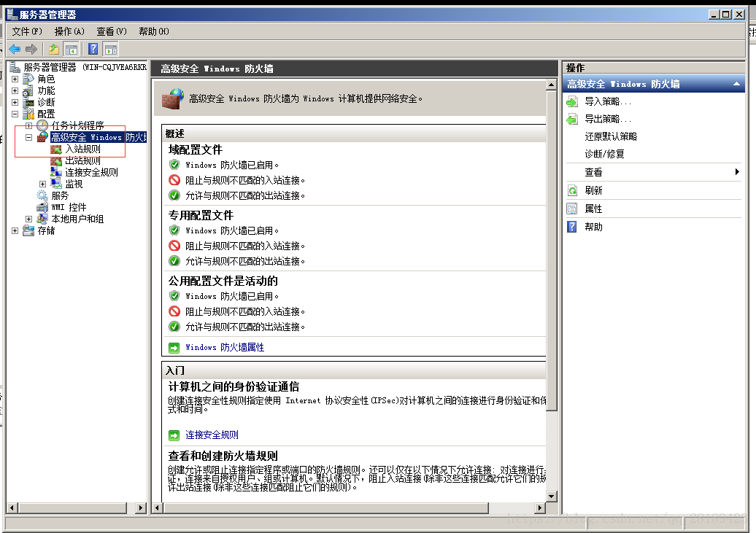Screen dimensions: 756x533
Task: Click the 出站规则 outbound rules icon
Action: (56, 160)
